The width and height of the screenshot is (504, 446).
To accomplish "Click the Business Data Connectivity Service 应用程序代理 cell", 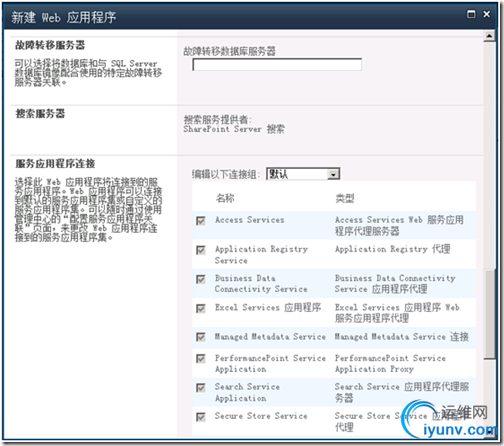I will click(x=395, y=284).
